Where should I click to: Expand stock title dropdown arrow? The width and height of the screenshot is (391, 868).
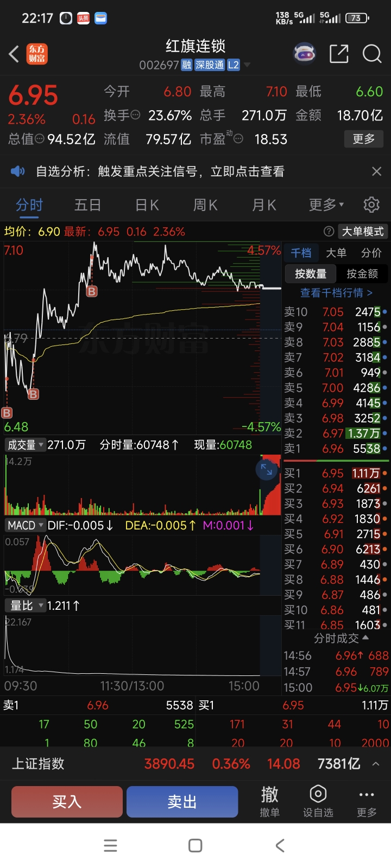[247, 65]
